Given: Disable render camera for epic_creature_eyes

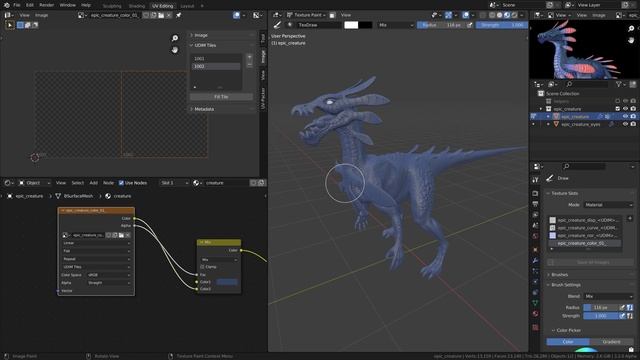Looking at the screenshot, I should point(633,124).
